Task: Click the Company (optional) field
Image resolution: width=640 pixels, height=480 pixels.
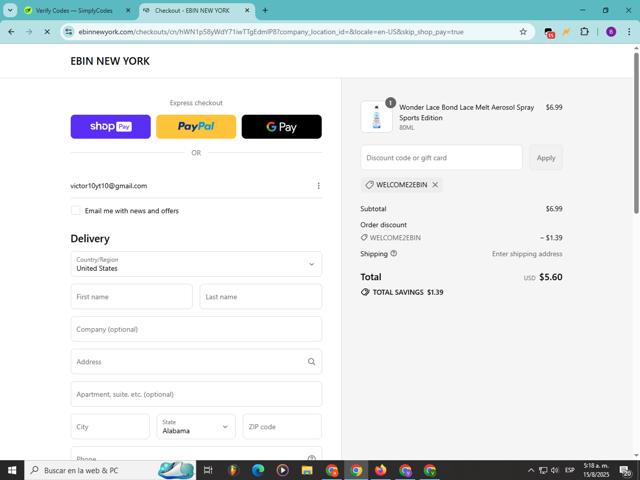Action: coord(196,329)
